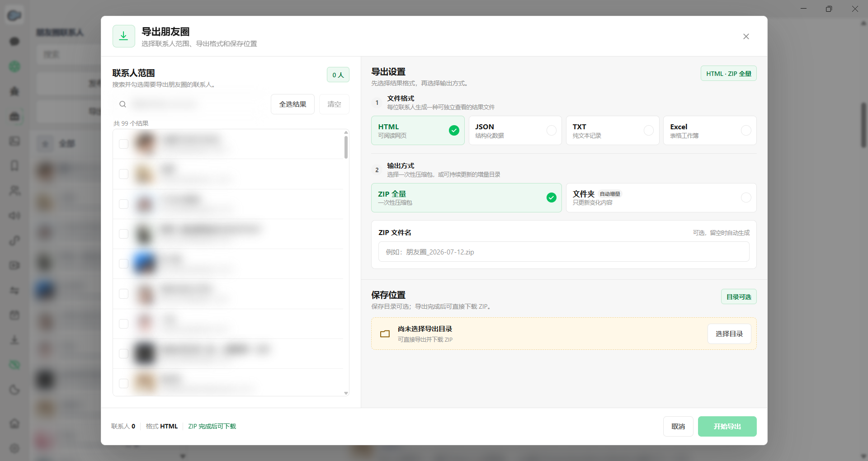
Task: Click the 取消 button
Action: click(678, 427)
